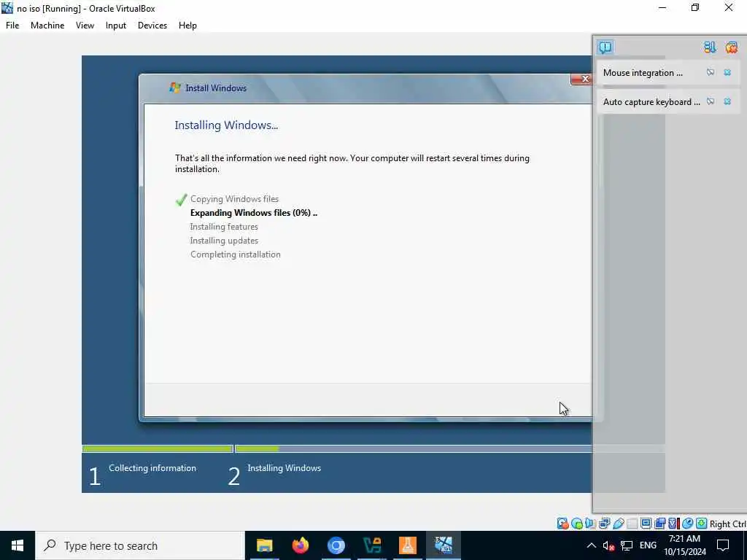The height and width of the screenshot is (560, 747).
Task: Open the File menu
Action: click(x=12, y=26)
